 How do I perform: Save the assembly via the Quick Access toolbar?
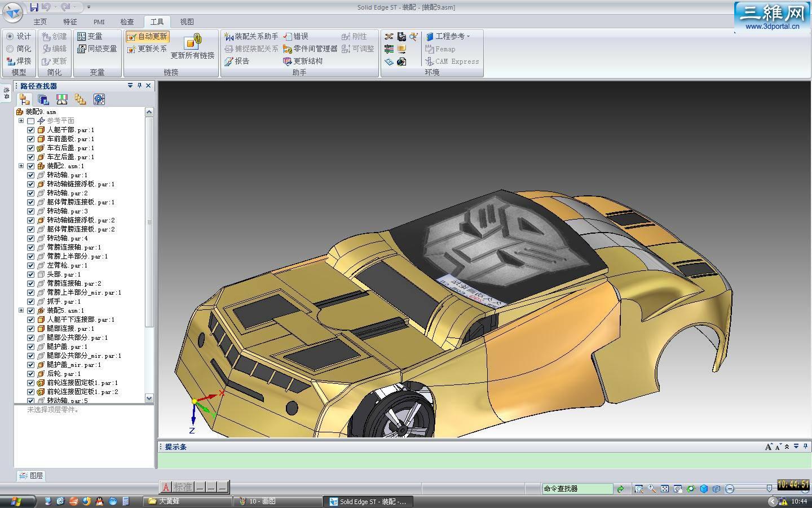[x=34, y=7]
